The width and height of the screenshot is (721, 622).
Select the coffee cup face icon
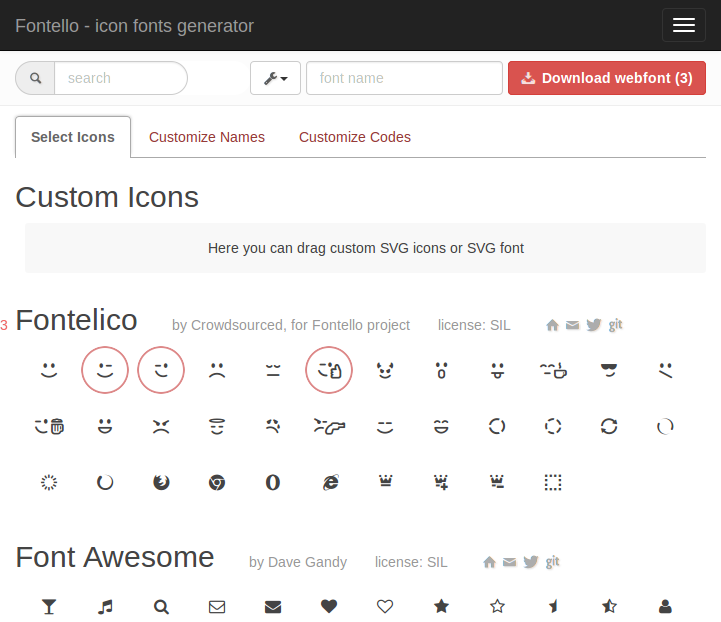(x=553, y=370)
